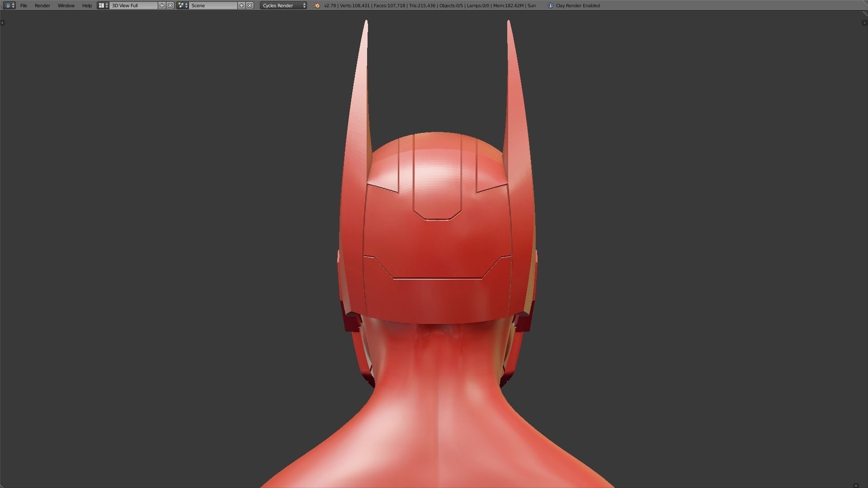This screenshot has width=868, height=488.
Task: Delete the current screen layout
Action: (170, 5)
